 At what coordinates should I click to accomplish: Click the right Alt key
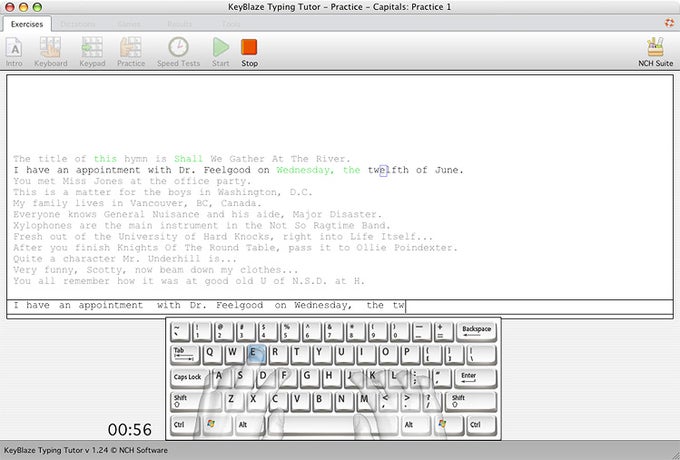coord(415,425)
